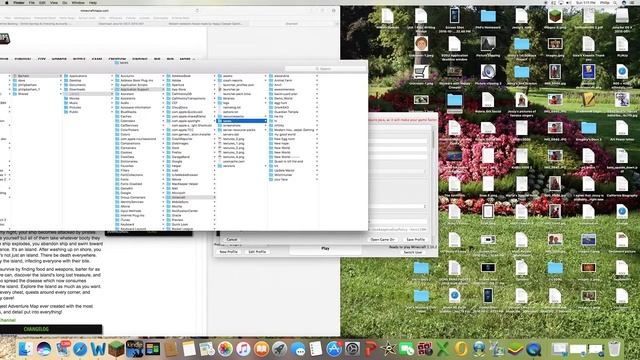Screen dimensions: 640x360
Task: Select the minecraft folder in Application Support
Action: coord(190,197)
